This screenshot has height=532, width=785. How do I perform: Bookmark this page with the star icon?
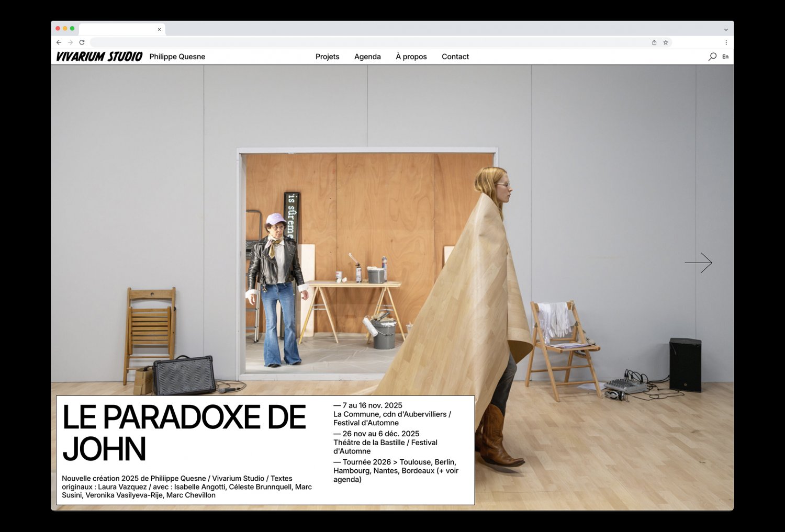point(666,42)
